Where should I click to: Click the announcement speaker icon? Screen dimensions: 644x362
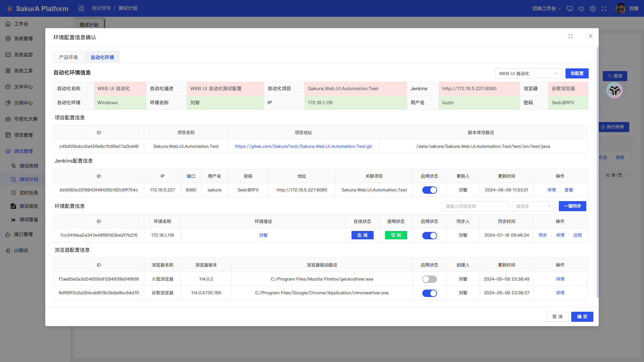pos(581,9)
